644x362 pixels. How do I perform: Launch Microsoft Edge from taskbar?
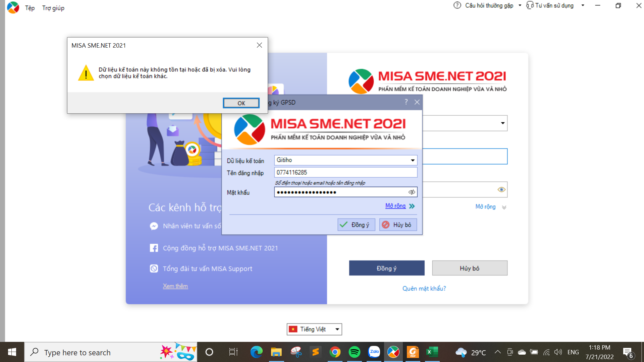click(257, 352)
